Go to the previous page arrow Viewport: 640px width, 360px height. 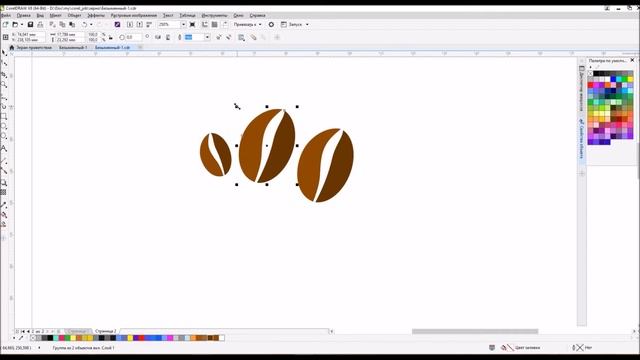point(28,331)
